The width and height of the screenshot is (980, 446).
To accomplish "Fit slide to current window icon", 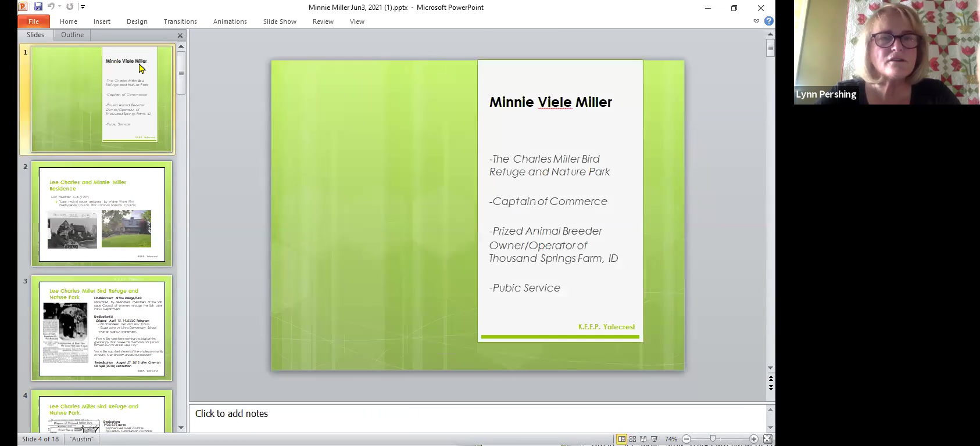I will pyautogui.click(x=767, y=439).
